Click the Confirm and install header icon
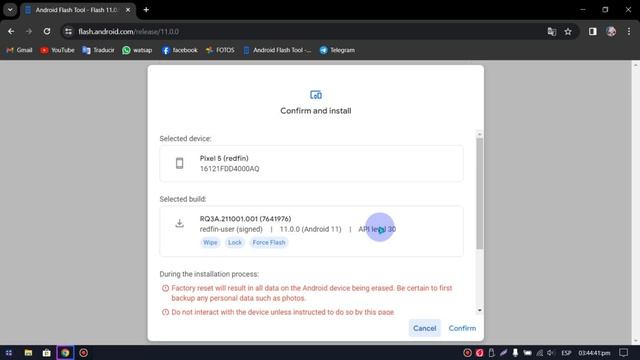The image size is (640, 360). click(x=316, y=95)
